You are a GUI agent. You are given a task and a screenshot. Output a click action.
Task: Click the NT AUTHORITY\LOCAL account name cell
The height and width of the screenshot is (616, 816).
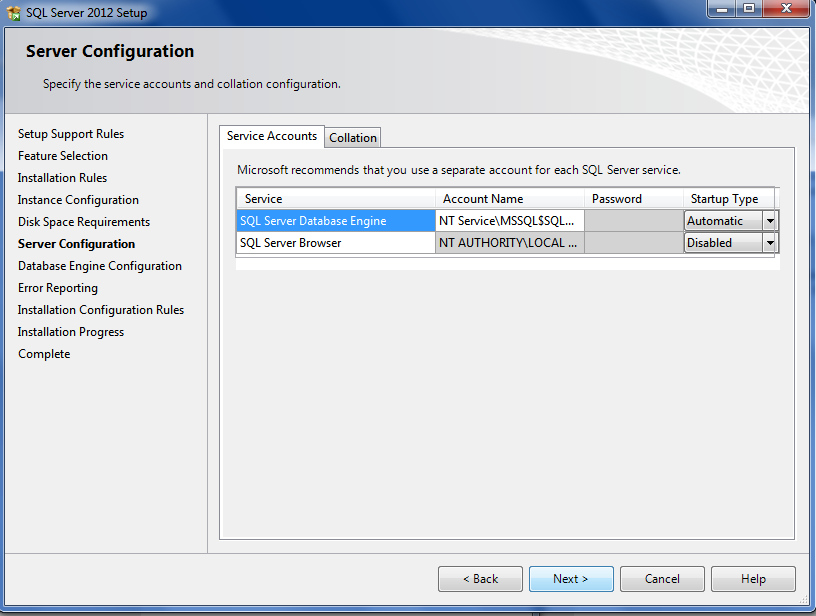pyautogui.click(x=509, y=243)
